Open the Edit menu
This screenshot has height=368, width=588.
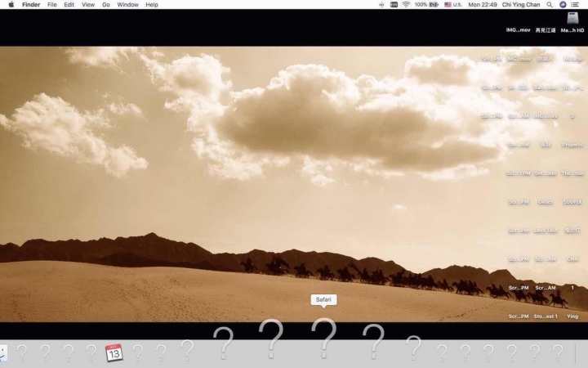click(x=69, y=5)
